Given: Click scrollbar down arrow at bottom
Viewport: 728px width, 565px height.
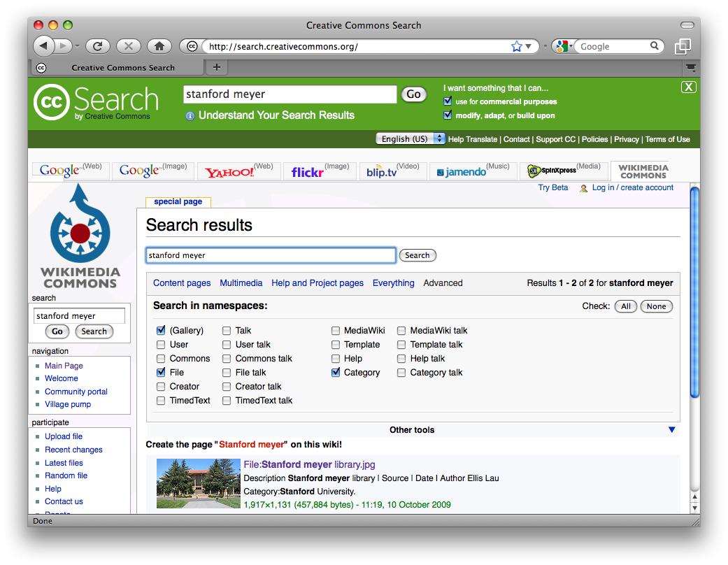Looking at the screenshot, I should 694,508.
